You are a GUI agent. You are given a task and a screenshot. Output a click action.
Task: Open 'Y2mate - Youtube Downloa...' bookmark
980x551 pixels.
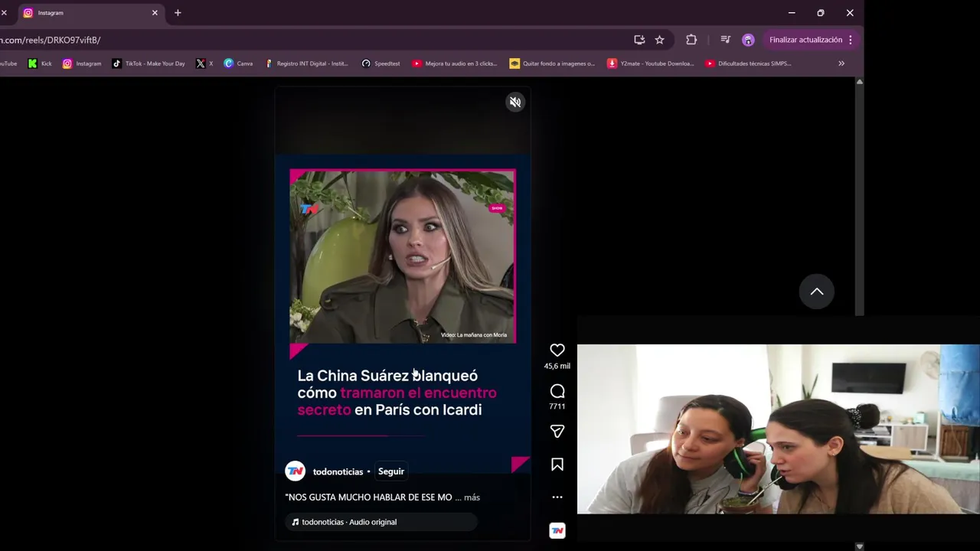(x=651, y=64)
